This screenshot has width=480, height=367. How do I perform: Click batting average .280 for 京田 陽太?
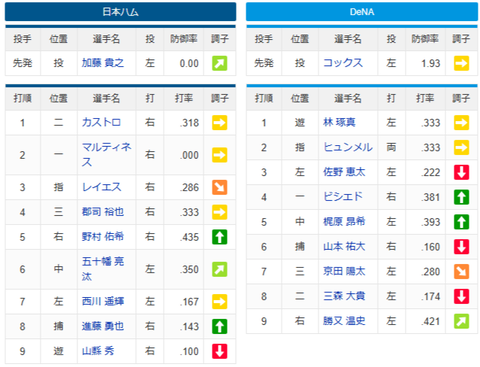[x=431, y=272]
